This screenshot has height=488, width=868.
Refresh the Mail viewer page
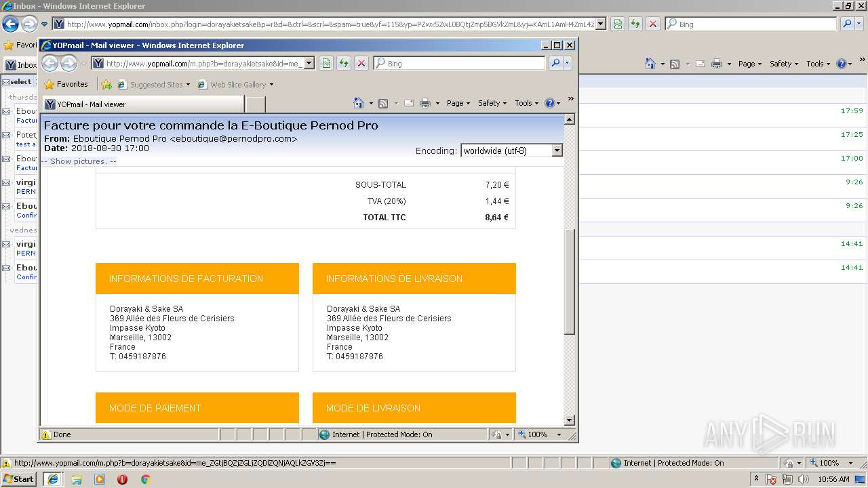(x=344, y=63)
